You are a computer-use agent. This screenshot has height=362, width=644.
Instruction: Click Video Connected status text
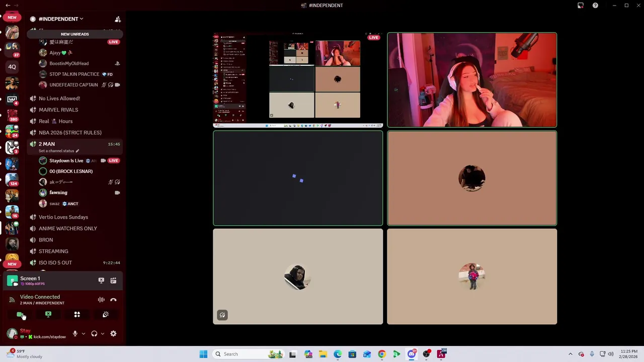point(40,297)
